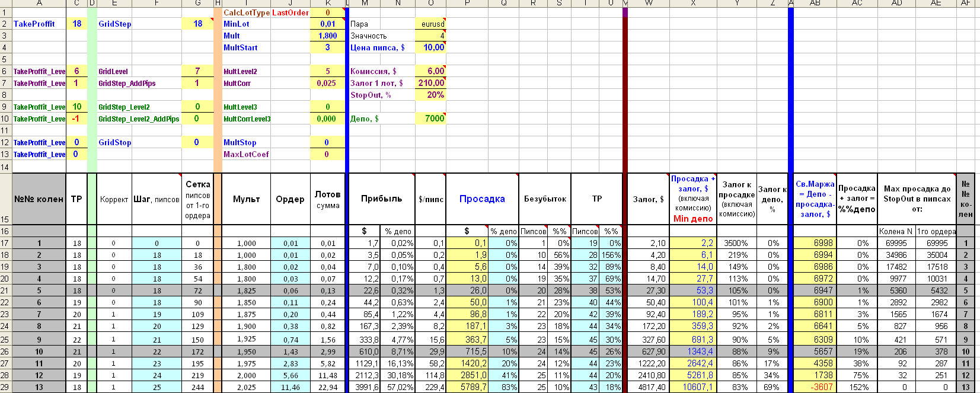Viewport: 980px width, 393px height.
Task: Select the profit cell 3991,6
Action: coord(364,387)
